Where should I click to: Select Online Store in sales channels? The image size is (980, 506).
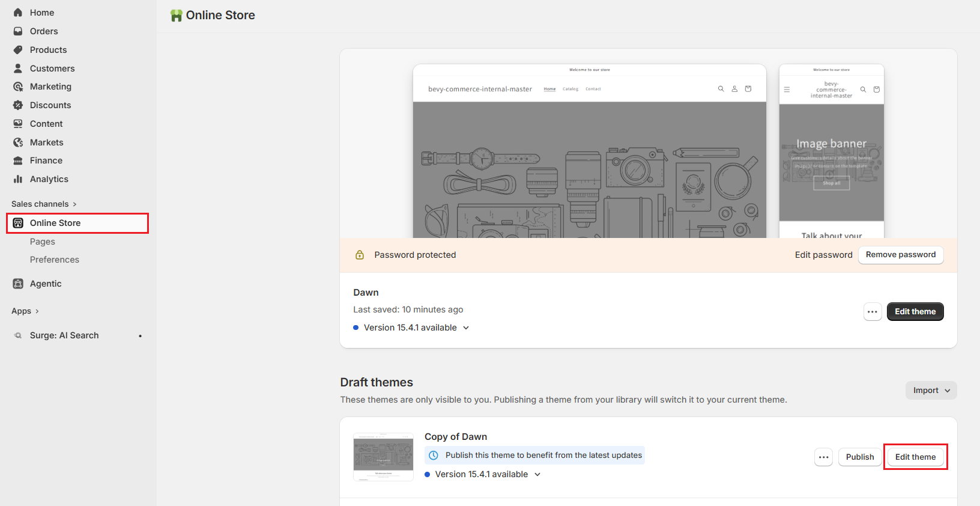tap(77, 223)
